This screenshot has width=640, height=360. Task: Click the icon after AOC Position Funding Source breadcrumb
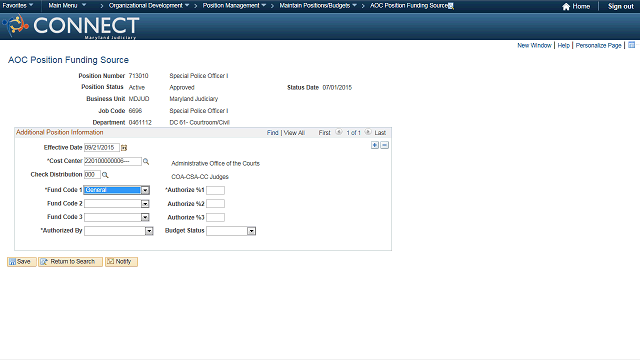pos(451,6)
